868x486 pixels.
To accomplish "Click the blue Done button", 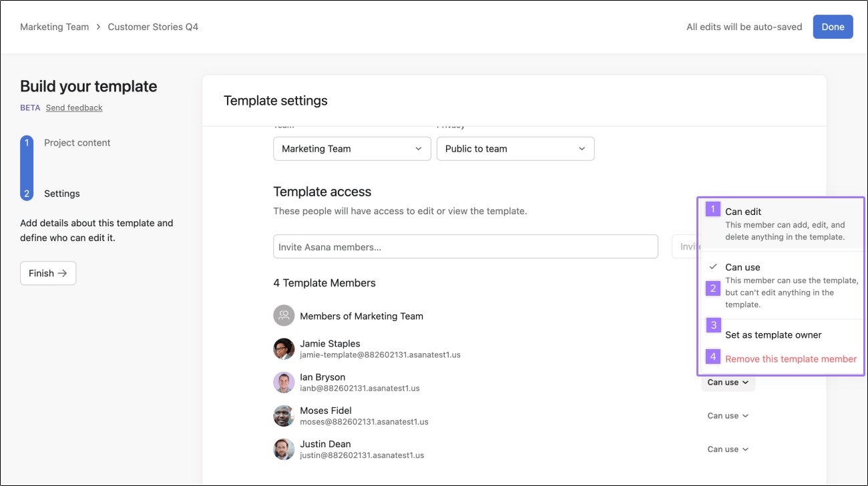I will (x=833, y=27).
